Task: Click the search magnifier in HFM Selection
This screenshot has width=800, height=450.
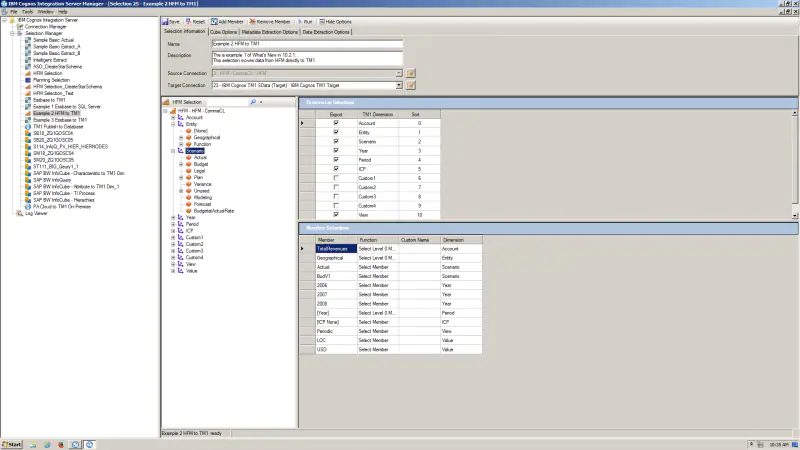Action: (x=253, y=102)
